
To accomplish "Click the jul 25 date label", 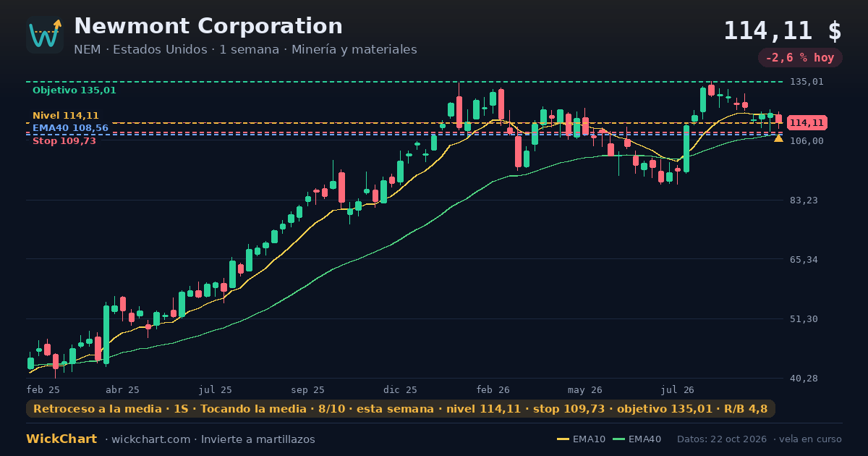I will click(x=216, y=389).
